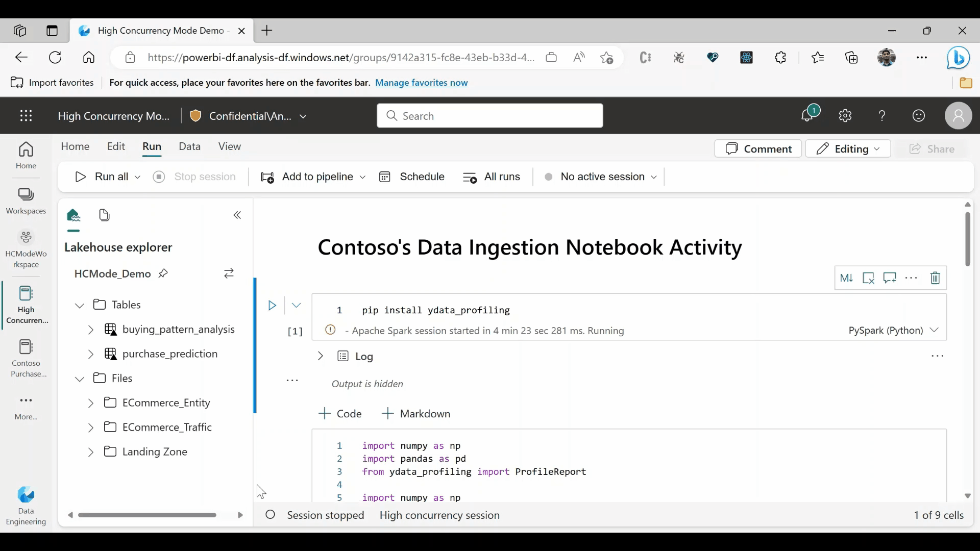This screenshot has height=551, width=980.
Task: Open Run all dropdown arrow
Action: pos(137,177)
